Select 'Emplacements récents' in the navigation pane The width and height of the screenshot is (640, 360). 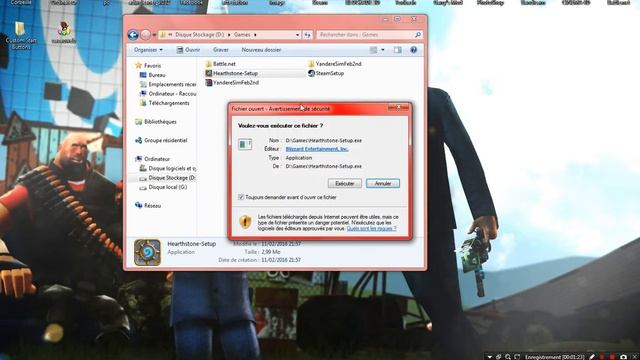pyautogui.click(x=172, y=84)
